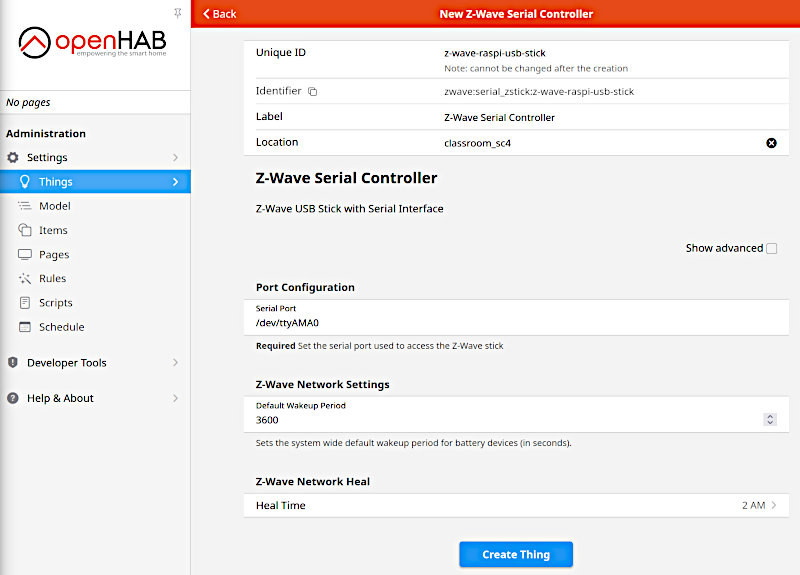Copy the identifier with the copy icon

[x=312, y=91]
